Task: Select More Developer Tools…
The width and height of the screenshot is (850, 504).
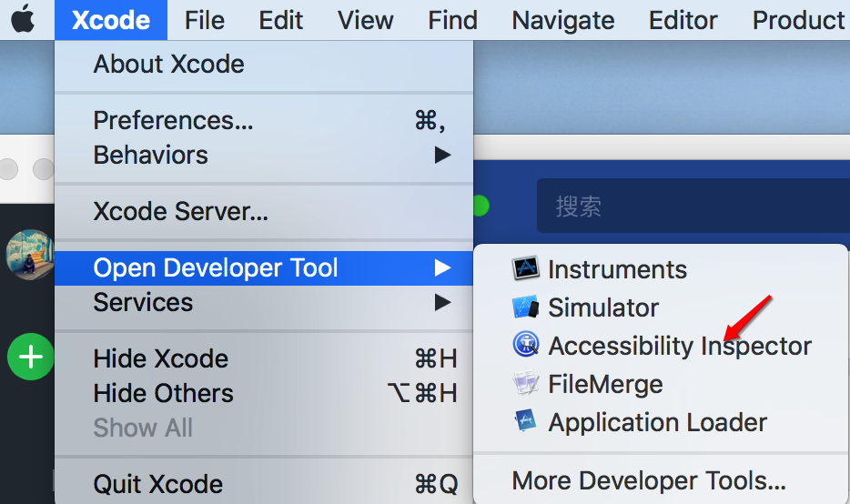Action: pyautogui.click(x=661, y=480)
